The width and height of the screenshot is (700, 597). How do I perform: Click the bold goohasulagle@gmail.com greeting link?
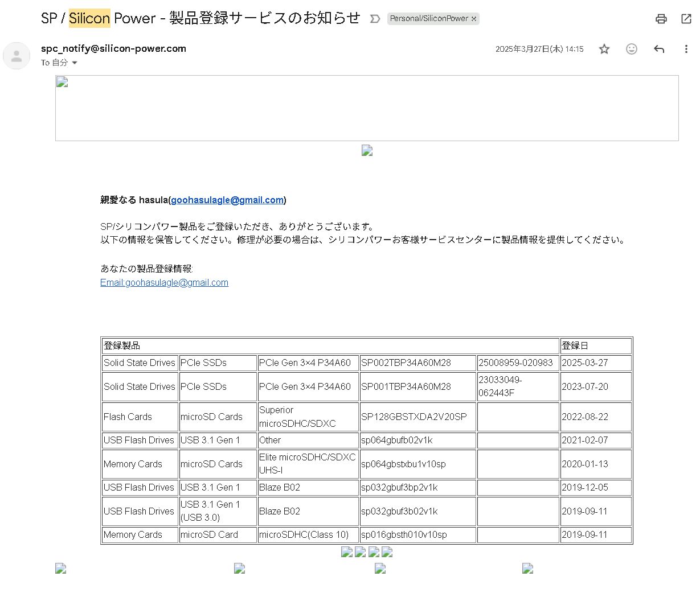[x=227, y=200]
